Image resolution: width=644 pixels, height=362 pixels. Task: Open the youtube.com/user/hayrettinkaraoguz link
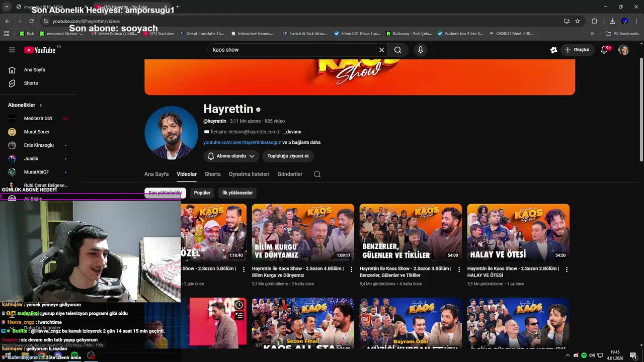pyautogui.click(x=242, y=143)
